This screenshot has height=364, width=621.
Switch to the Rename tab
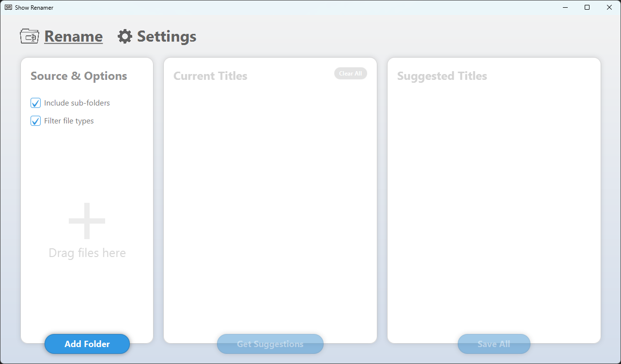73,36
